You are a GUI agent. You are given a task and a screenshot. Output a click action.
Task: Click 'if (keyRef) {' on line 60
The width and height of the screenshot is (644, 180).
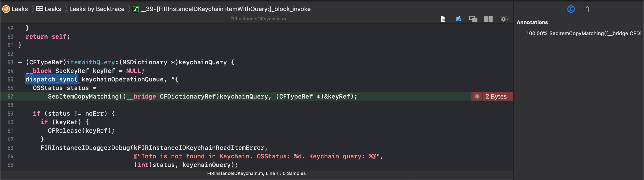[65, 122]
